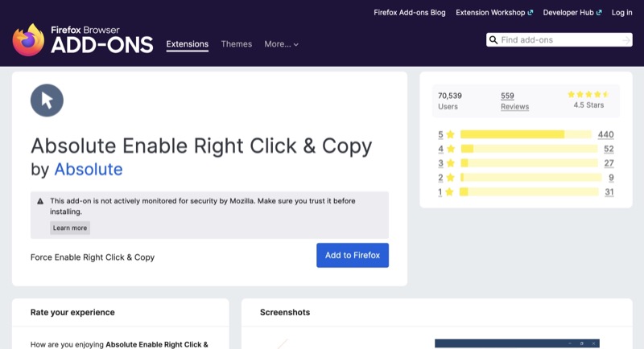Open the Reviews link
Viewport: 644px width, 349px height.
coord(514,107)
